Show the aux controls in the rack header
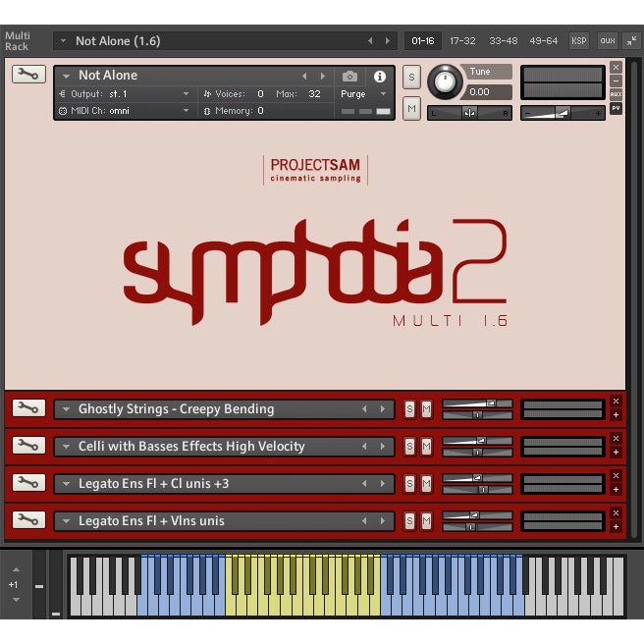The height and width of the screenshot is (644, 644). (608, 40)
